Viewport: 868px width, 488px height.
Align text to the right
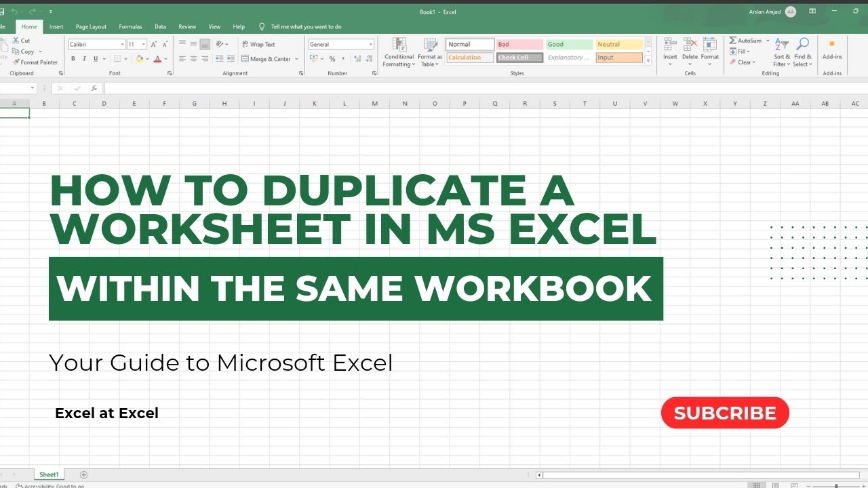click(205, 59)
